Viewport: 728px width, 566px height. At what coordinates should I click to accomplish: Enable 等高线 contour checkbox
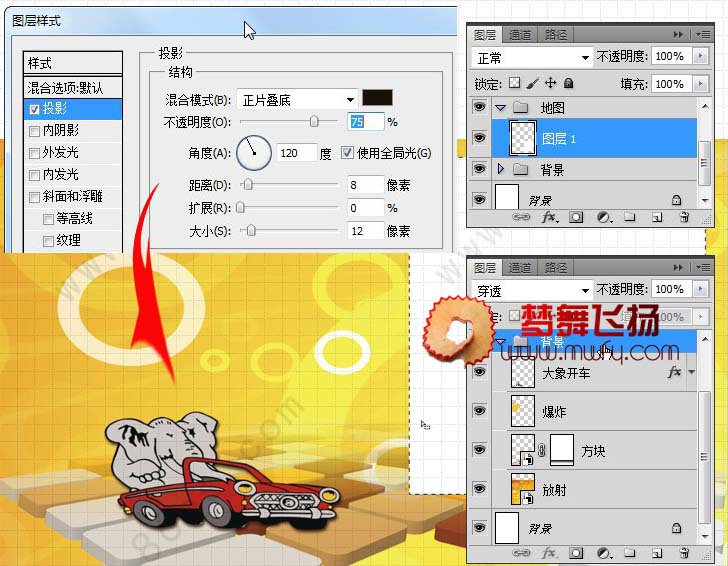tap(48, 219)
